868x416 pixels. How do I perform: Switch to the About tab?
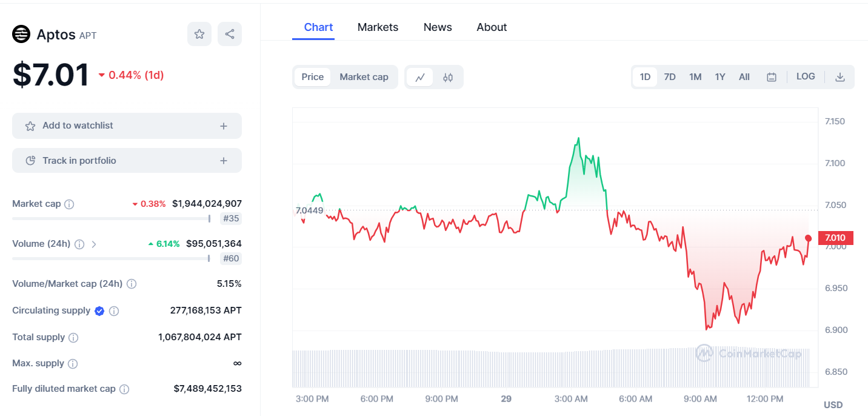(x=492, y=27)
